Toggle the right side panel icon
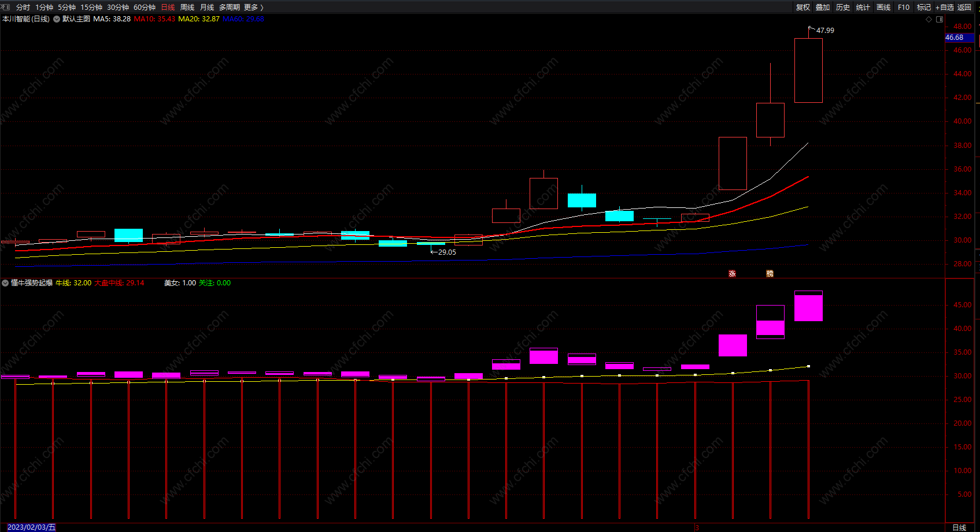The image size is (980, 532). pos(940,19)
